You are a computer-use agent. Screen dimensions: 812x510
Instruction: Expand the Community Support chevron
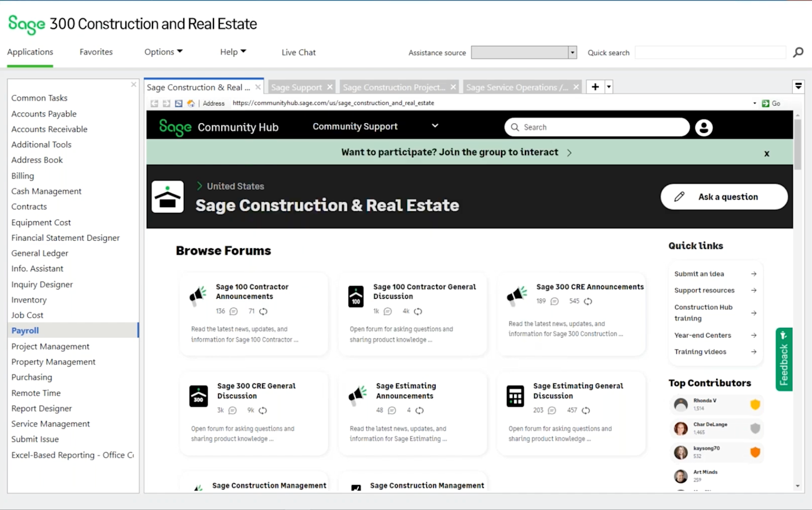(x=435, y=126)
